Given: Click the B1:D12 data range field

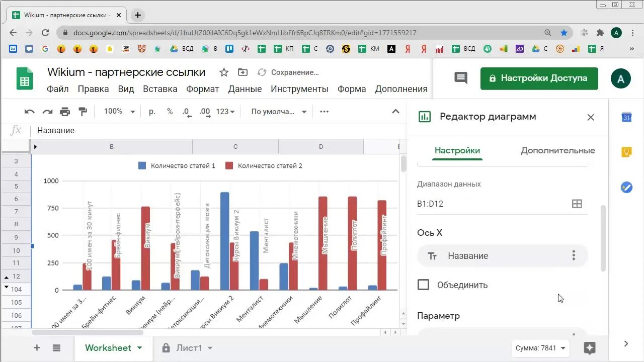Looking at the screenshot, I should click(x=502, y=204).
